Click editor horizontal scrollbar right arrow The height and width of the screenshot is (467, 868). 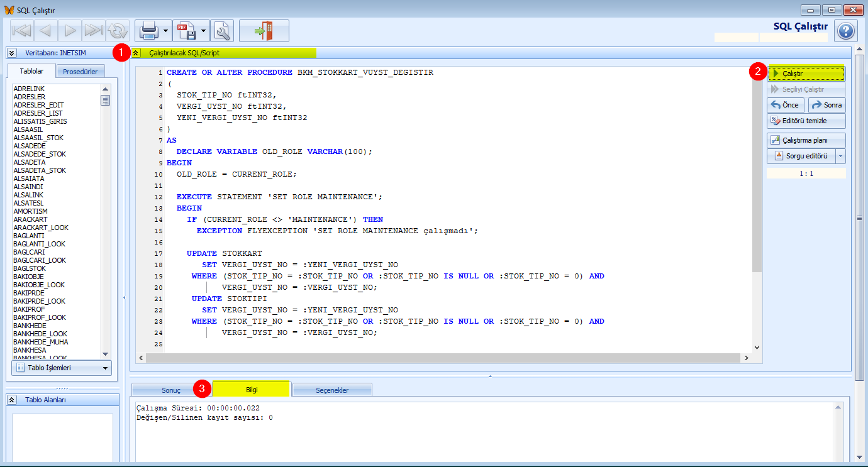click(x=746, y=358)
